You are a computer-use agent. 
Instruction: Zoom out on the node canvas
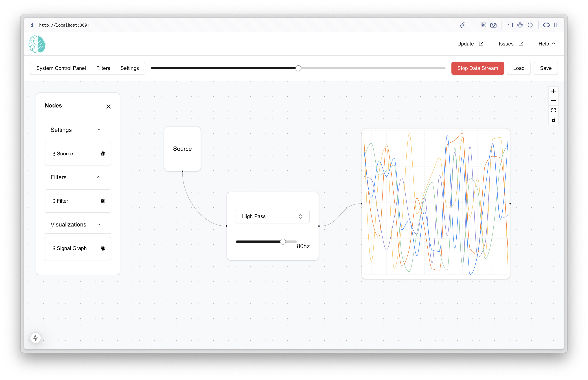tap(554, 101)
